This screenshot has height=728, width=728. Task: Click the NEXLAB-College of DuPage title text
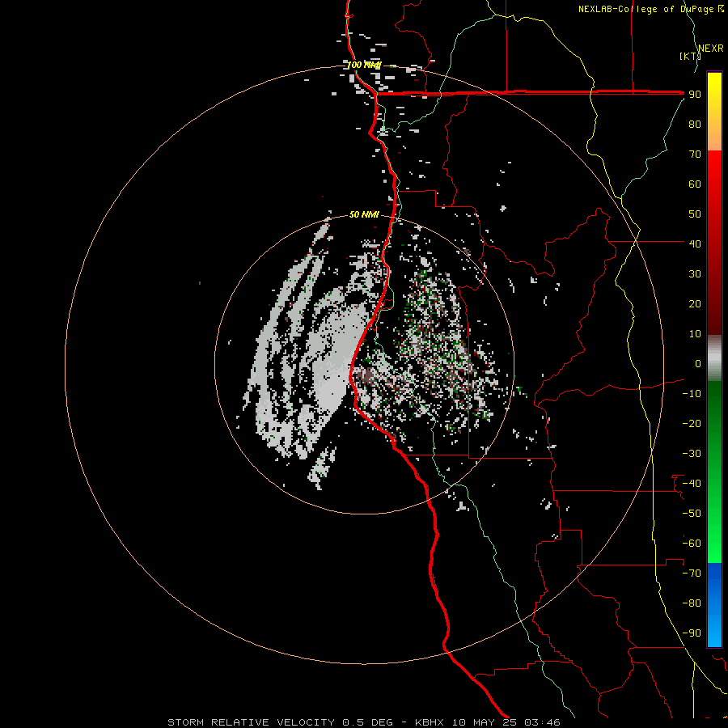[647, 9]
